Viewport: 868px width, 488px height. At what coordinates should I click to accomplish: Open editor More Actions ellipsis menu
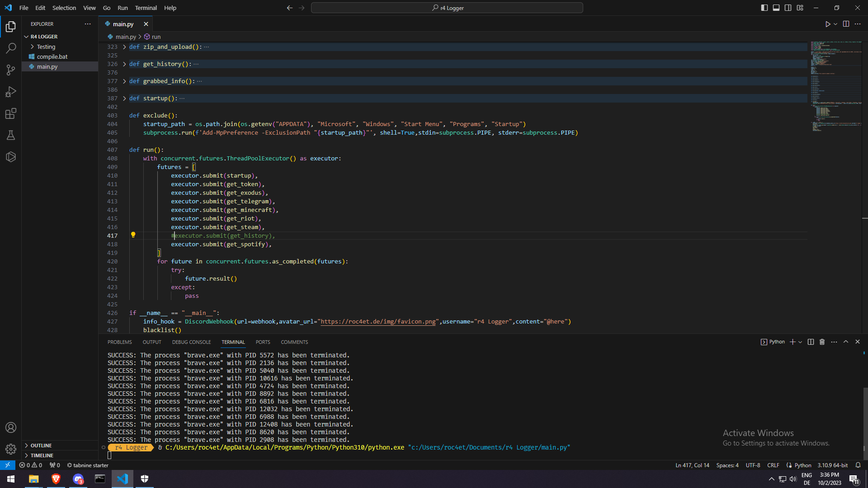click(858, 24)
